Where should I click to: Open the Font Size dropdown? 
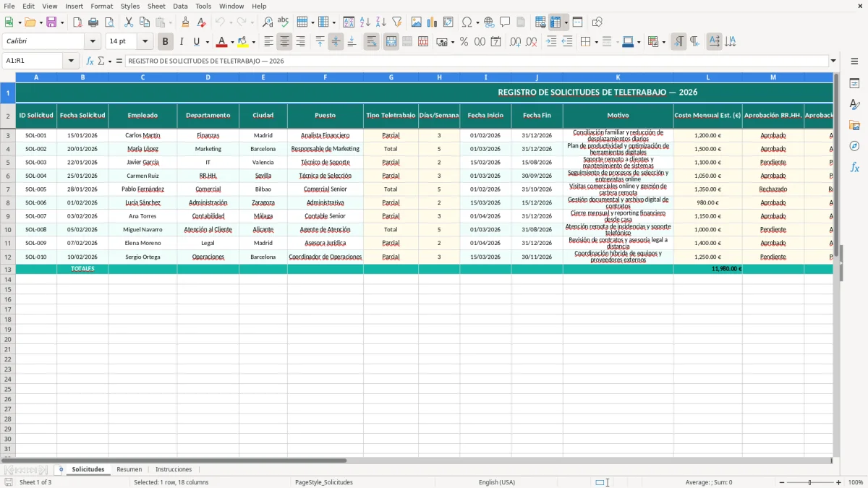pyautogui.click(x=145, y=42)
